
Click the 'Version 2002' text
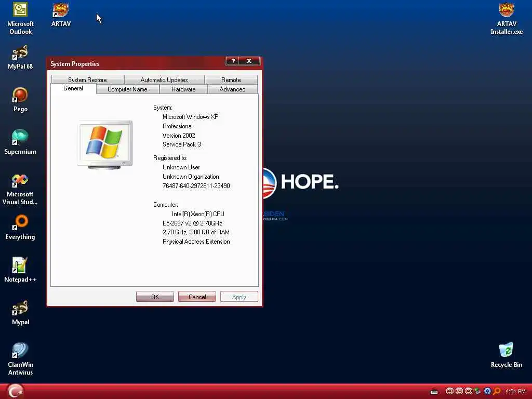tap(179, 136)
